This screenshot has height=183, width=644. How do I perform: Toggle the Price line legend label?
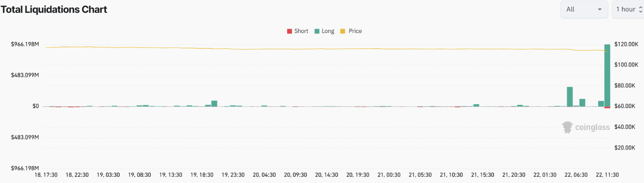point(355,31)
